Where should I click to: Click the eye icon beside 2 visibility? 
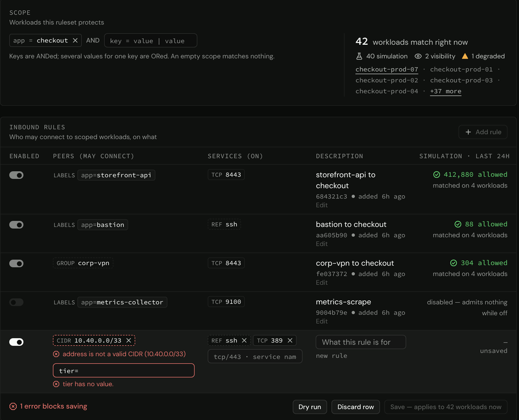(418, 56)
